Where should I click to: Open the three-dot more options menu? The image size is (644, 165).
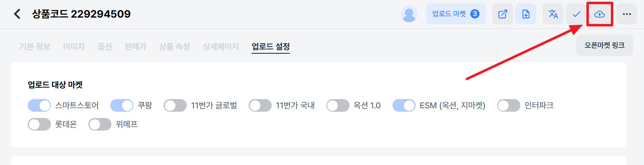click(627, 14)
